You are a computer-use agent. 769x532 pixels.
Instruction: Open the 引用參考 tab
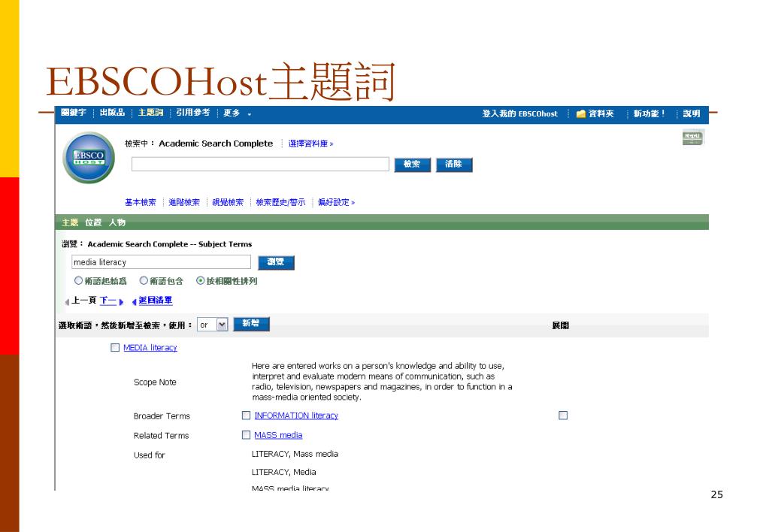[x=193, y=113]
